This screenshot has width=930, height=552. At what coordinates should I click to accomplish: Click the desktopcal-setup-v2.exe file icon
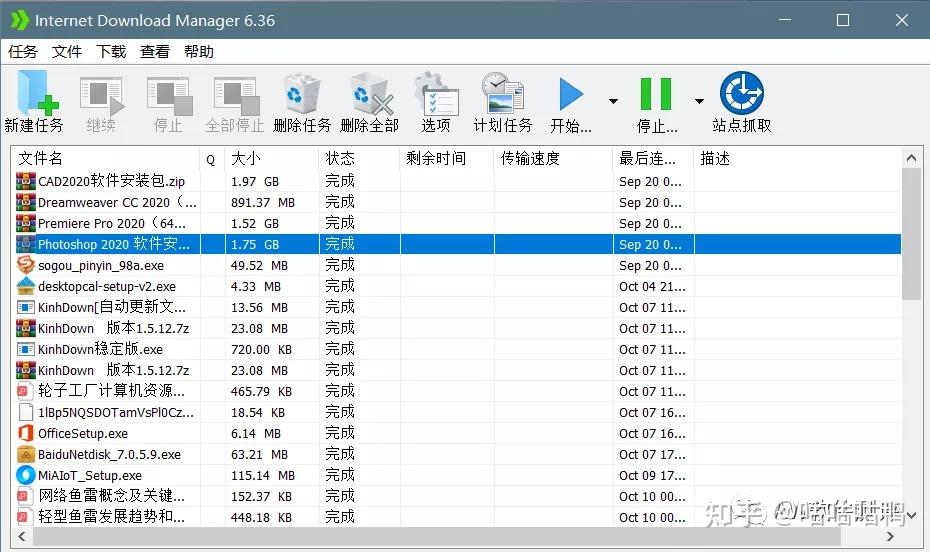pyautogui.click(x=26, y=286)
